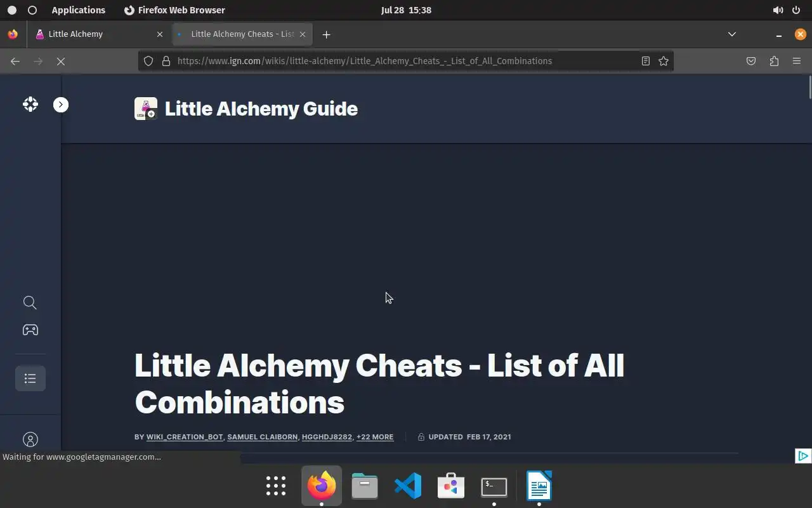Open the show applications grid in the dock
The image size is (812, 508).
pyautogui.click(x=276, y=486)
